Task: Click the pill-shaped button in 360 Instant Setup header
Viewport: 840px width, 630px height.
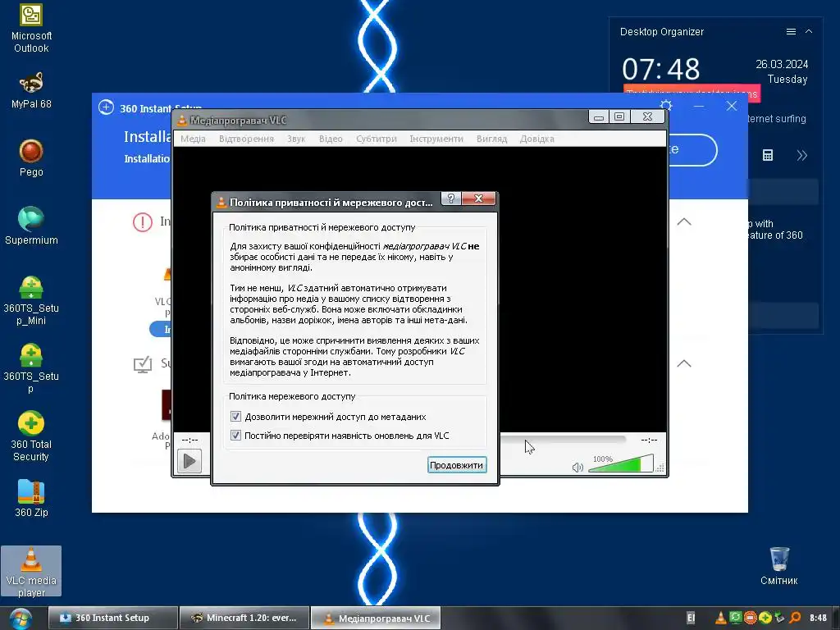Action: [692, 150]
